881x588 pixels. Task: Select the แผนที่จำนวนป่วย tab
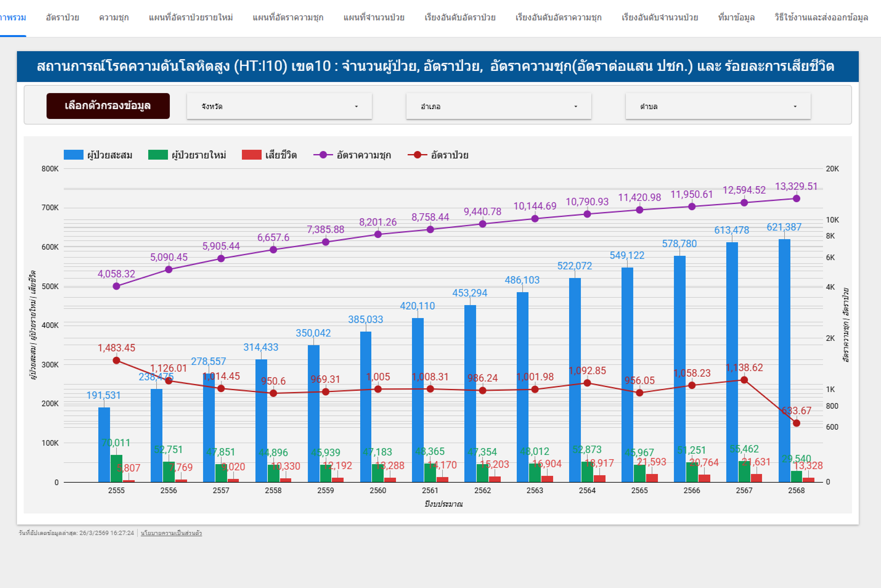(x=373, y=18)
